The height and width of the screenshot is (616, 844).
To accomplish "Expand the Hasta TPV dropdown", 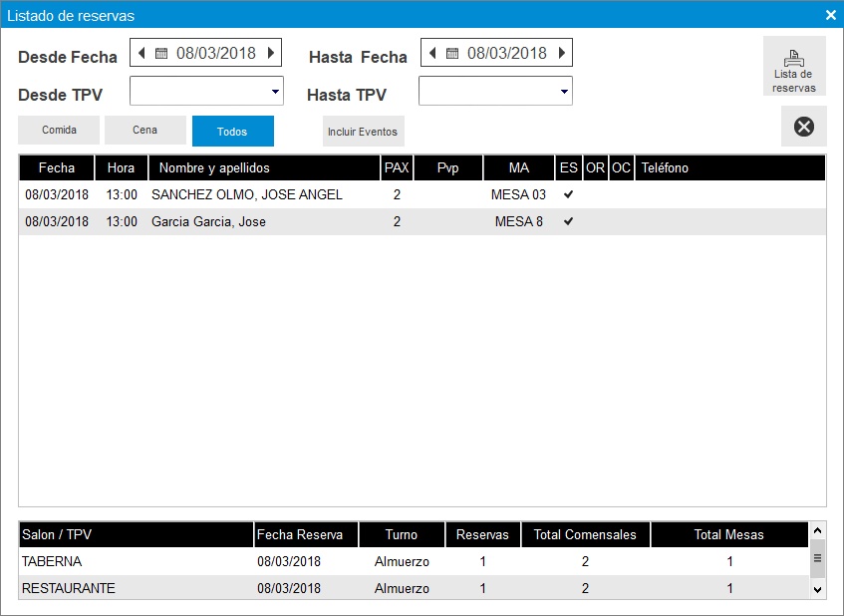I will (564, 92).
